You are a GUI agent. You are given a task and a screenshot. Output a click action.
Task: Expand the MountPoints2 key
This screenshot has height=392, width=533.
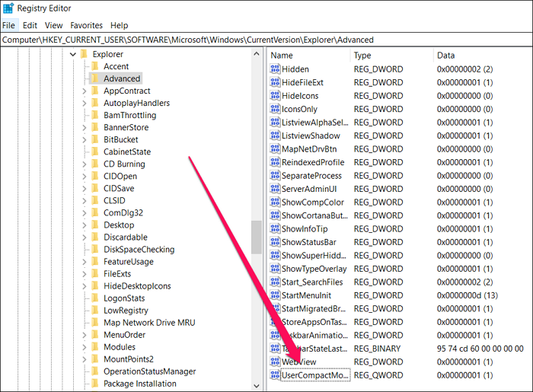pos(85,359)
